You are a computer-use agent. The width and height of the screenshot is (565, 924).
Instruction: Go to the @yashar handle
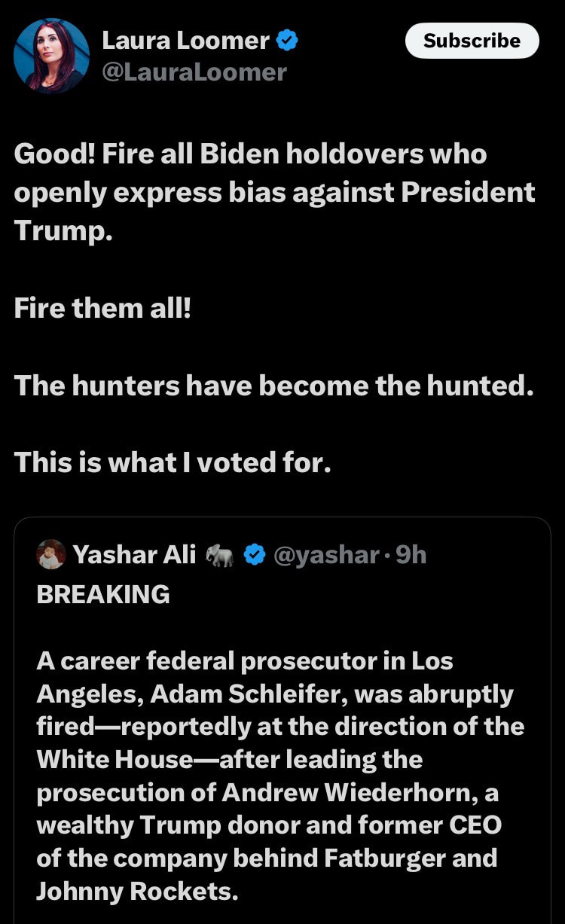326,555
